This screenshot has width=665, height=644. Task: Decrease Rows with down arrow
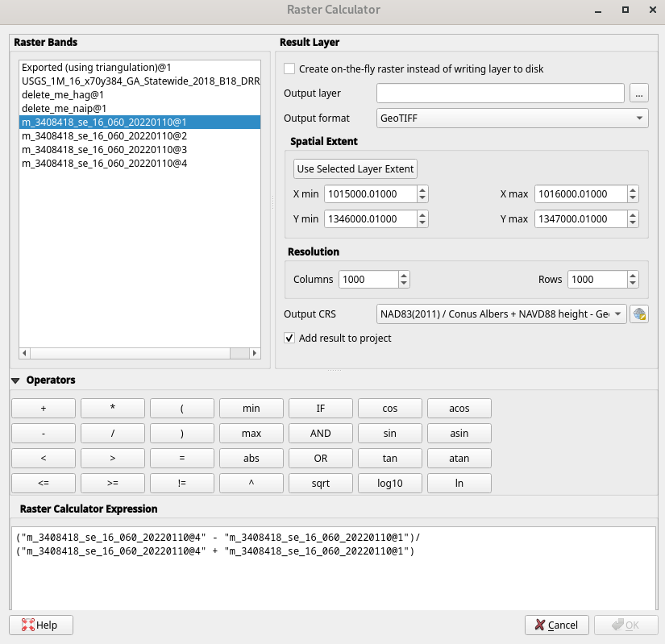pos(633,284)
